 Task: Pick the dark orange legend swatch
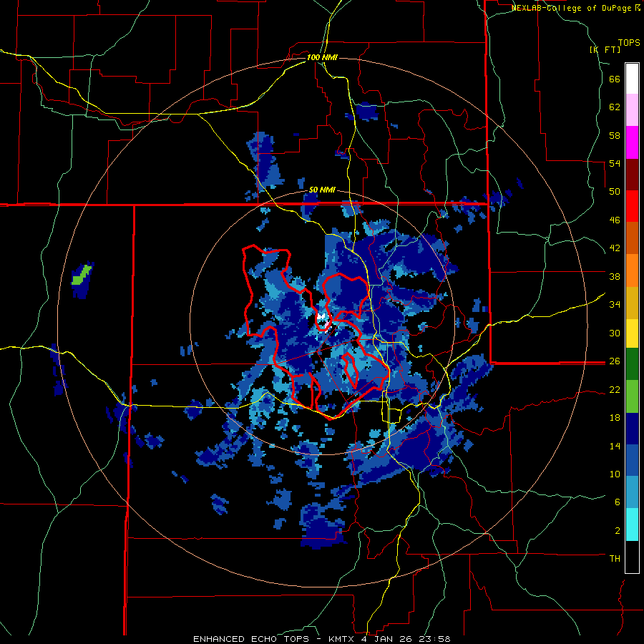click(x=632, y=238)
